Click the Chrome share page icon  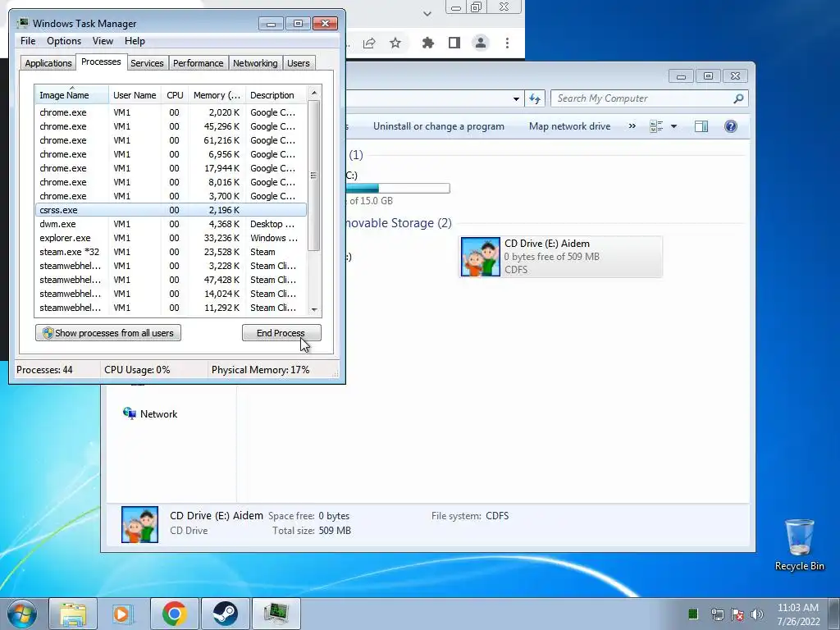click(369, 43)
